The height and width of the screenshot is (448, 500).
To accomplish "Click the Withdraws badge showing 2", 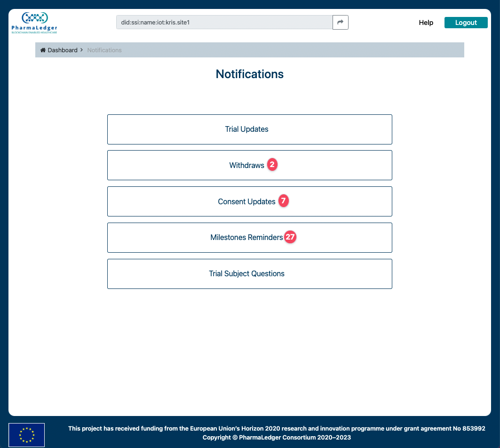I will point(272,165).
